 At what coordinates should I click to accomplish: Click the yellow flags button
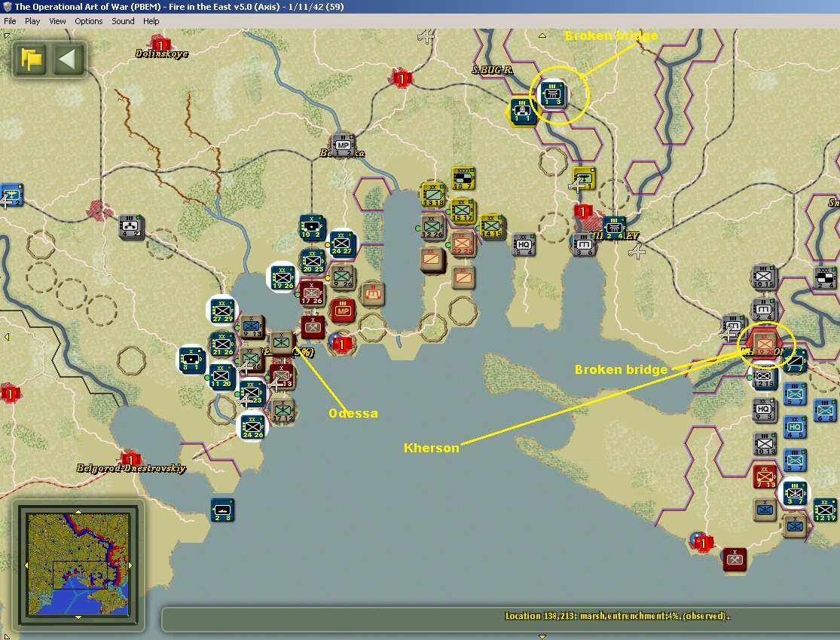coord(31,59)
